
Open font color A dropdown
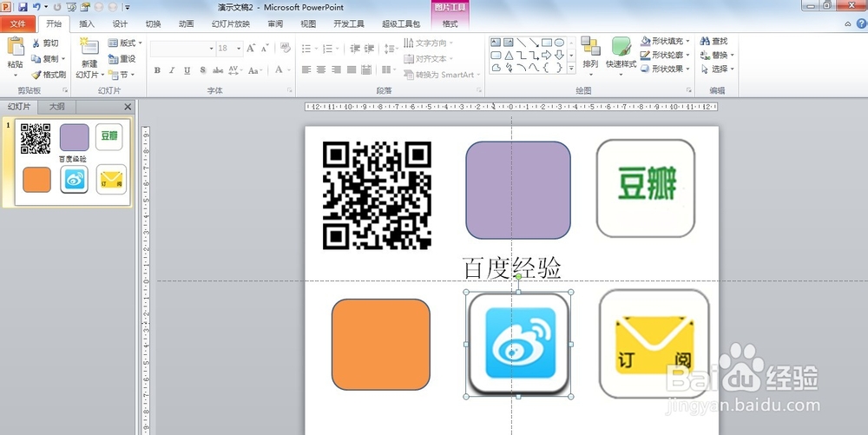288,70
